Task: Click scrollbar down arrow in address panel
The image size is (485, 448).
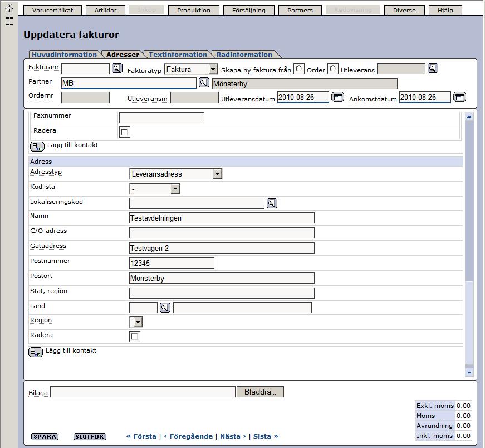Action: 469,373
